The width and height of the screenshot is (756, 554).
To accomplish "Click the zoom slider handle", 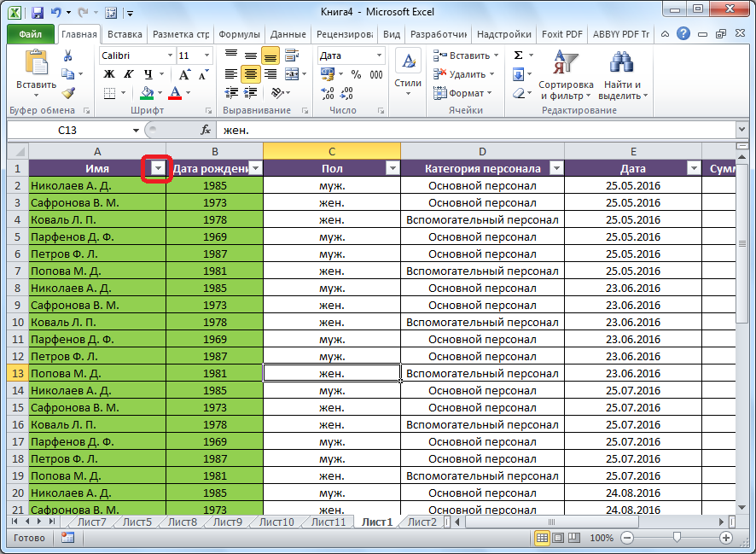I will tap(677, 538).
